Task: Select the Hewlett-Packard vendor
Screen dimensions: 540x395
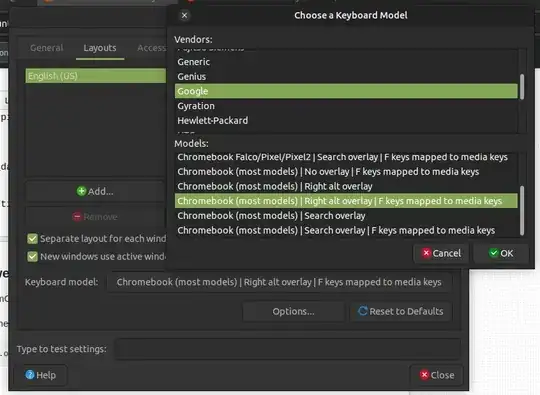Action: [346, 121]
